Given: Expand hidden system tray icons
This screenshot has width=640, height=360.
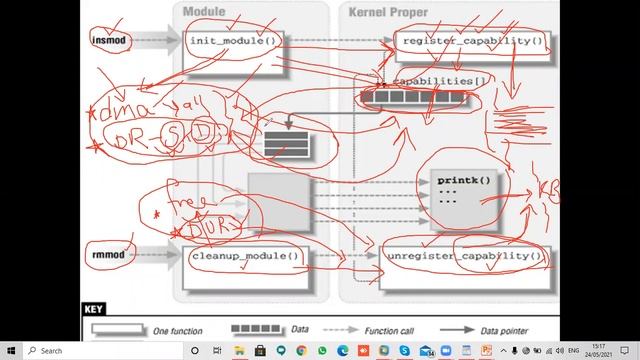Looking at the screenshot, I should point(503,351).
